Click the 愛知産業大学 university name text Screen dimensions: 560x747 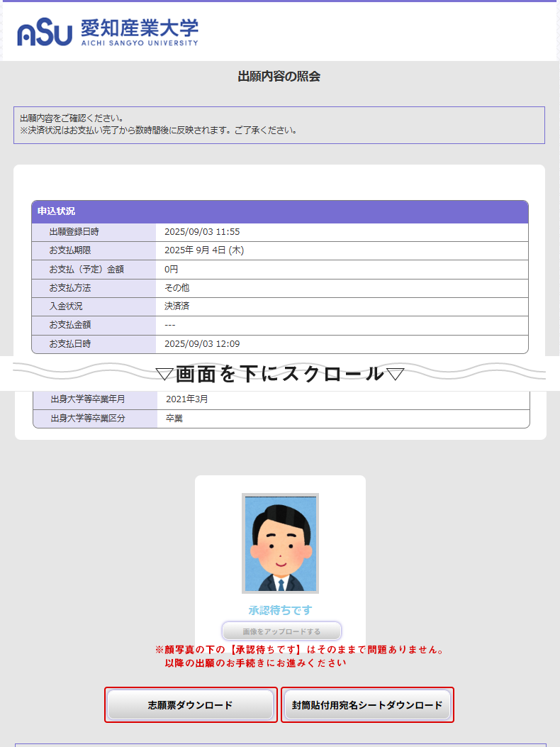(x=139, y=29)
